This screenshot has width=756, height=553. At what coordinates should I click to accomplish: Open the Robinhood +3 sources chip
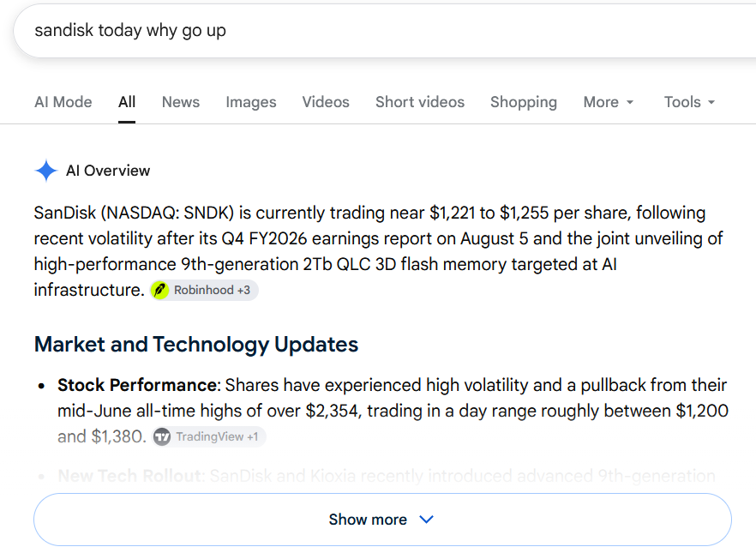(204, 291)
